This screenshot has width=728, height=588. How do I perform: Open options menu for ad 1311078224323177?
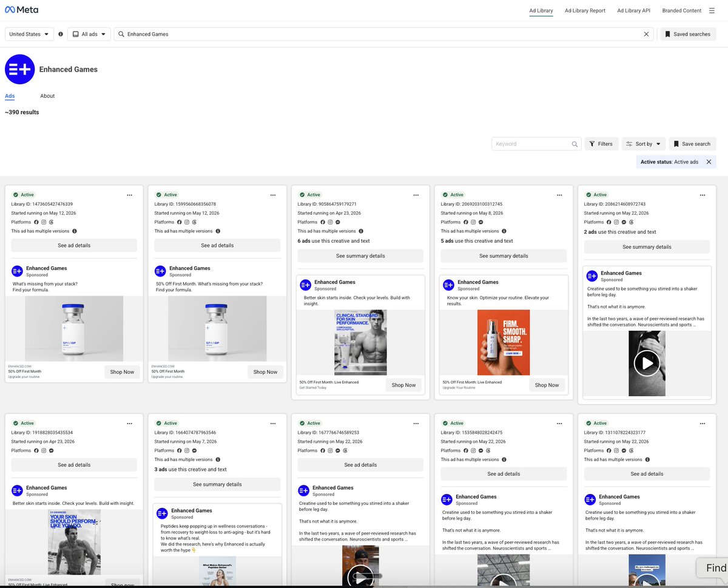703,424
